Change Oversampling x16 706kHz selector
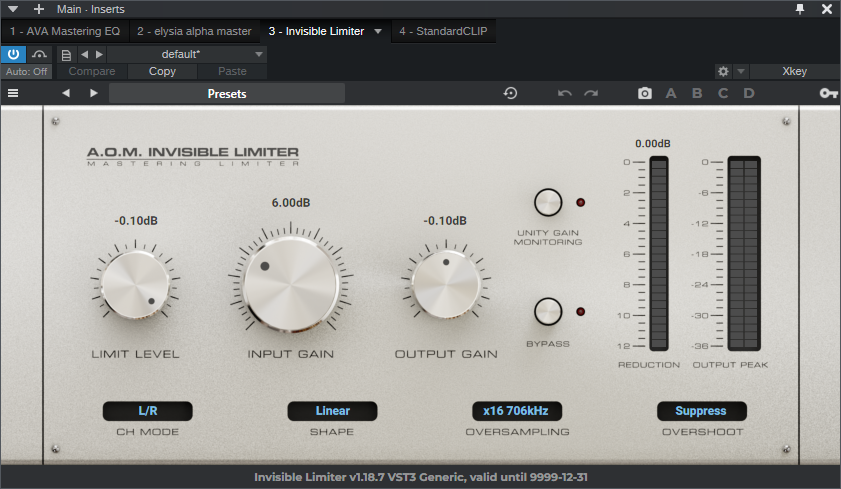 click(517, 411)
